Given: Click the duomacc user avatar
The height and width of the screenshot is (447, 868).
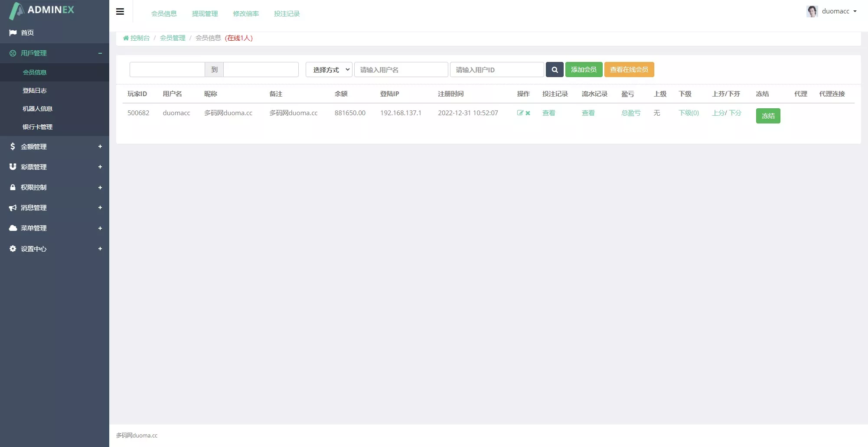Looking at the screenshot, I should tap(812, 11).
